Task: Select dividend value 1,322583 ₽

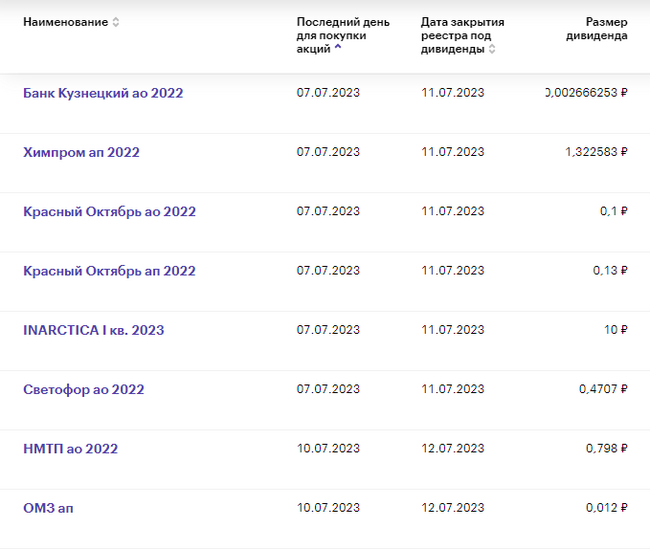Action: point(596,152)
